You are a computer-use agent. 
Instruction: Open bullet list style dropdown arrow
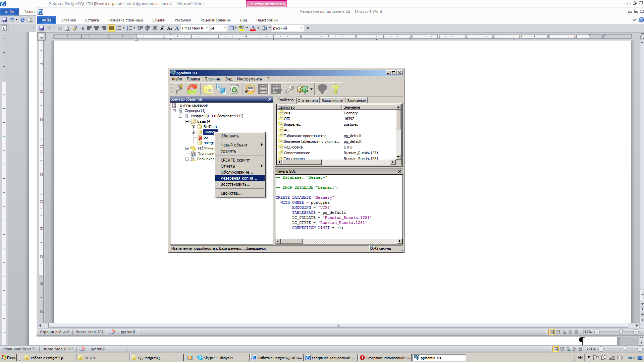(x=123, y=28)
